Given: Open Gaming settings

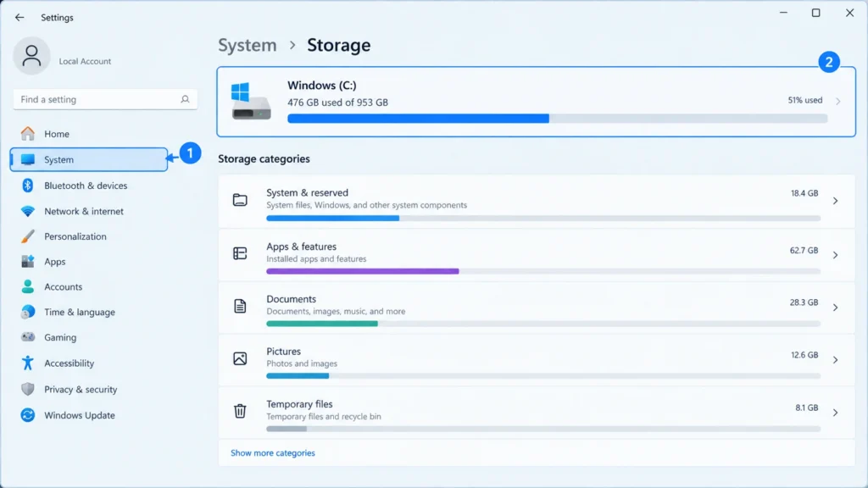Looking at the screenshot, I should pyautogui.click(x=88, y=337).
